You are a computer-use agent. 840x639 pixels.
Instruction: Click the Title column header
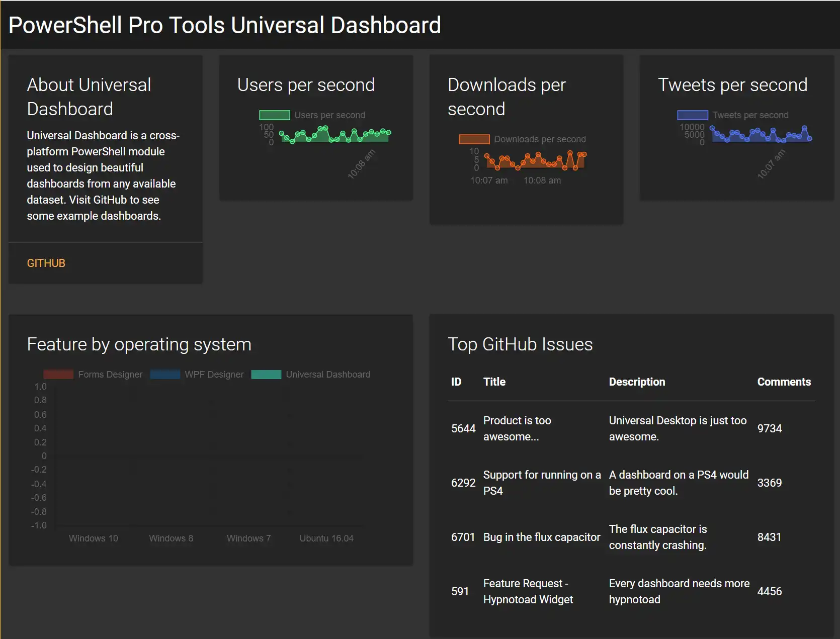[494, 382]
